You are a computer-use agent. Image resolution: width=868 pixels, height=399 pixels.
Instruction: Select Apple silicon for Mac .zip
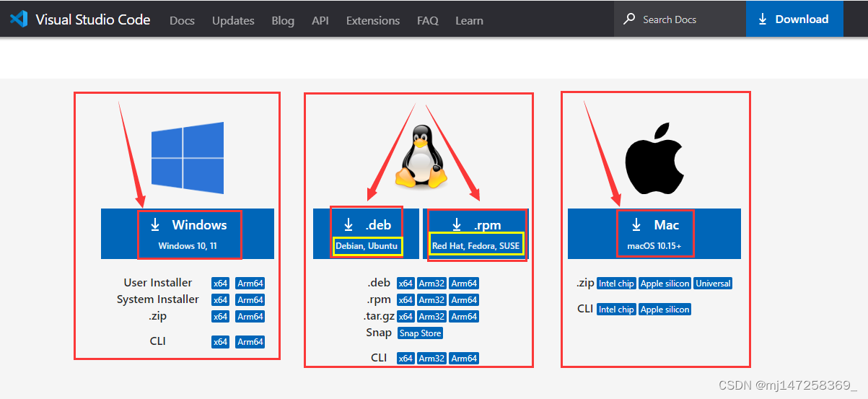(665, 284)
